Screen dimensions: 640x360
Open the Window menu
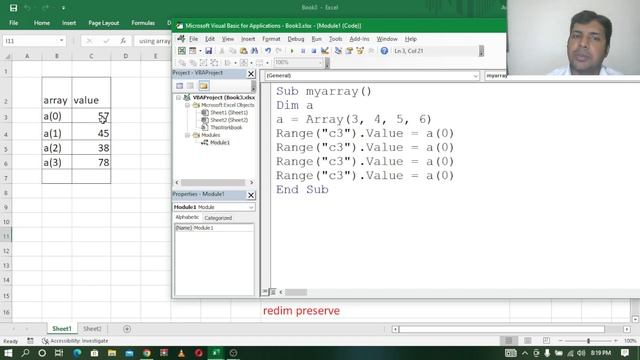(387, 39)
